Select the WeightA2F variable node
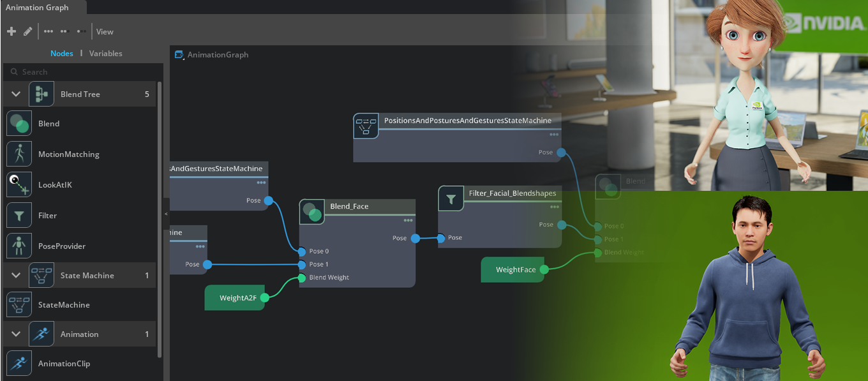The image size is (868, 381). [x=235, y=298]
